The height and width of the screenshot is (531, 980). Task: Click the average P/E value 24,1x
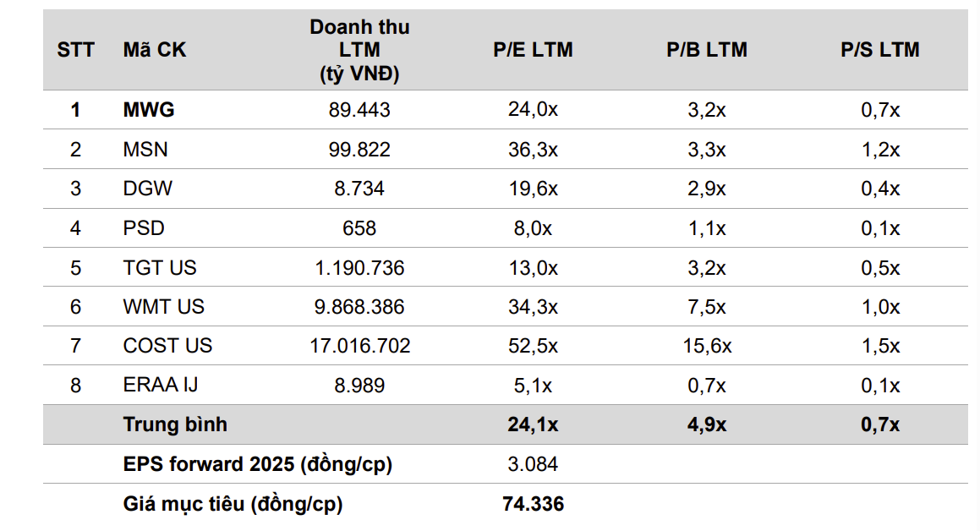[533, 424]
